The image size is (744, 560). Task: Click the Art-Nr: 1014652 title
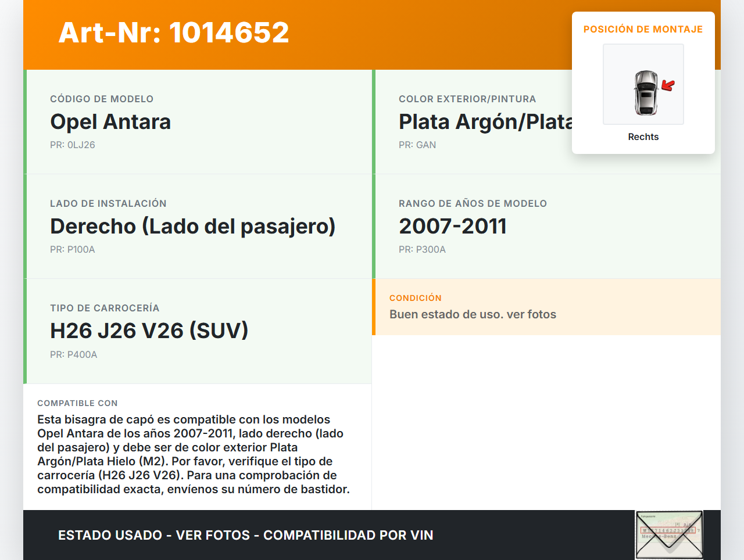[174, 33]
